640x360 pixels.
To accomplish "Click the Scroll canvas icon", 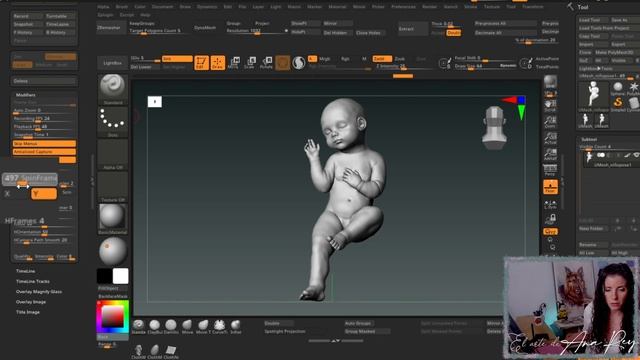I will (550, 106).
